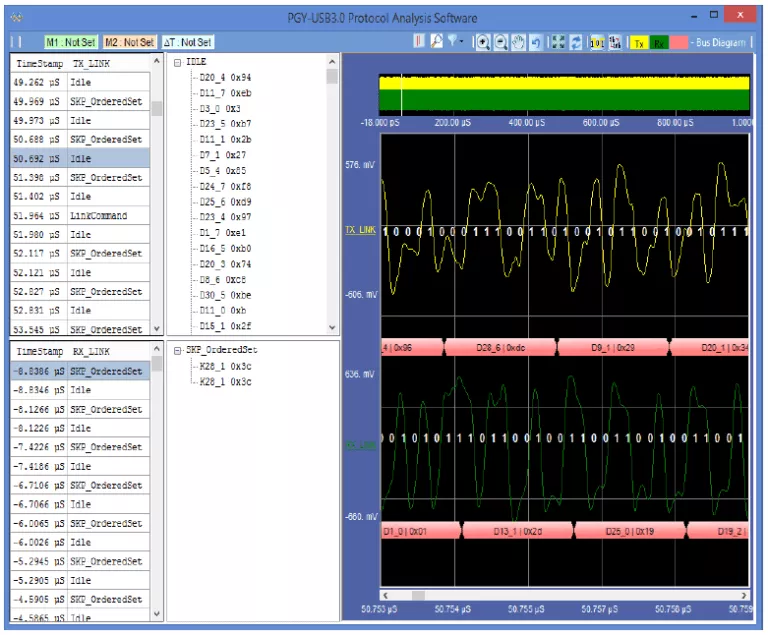Click the M1 : Not Set marker button

[x=70, y=43]
